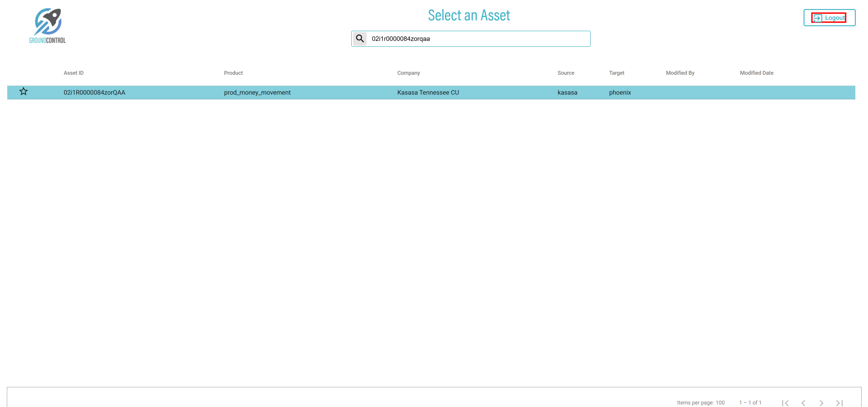
Task: Sort by Asset ID column header
Action: 73,73
